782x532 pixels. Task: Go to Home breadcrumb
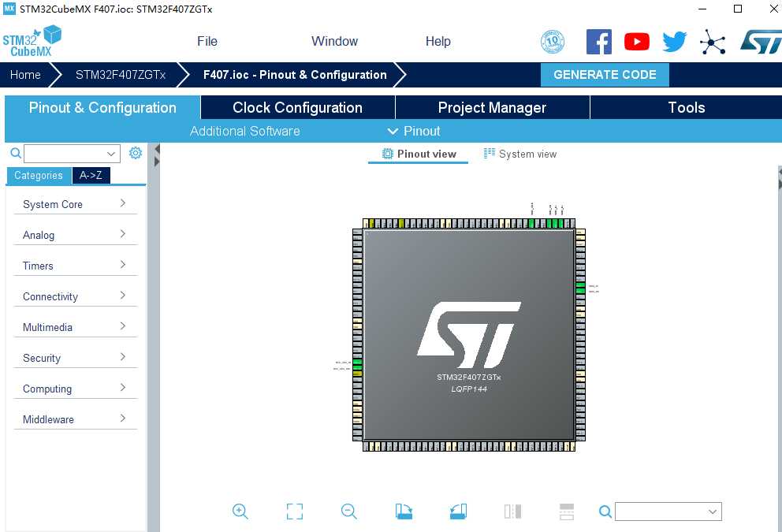pos(25,75)
